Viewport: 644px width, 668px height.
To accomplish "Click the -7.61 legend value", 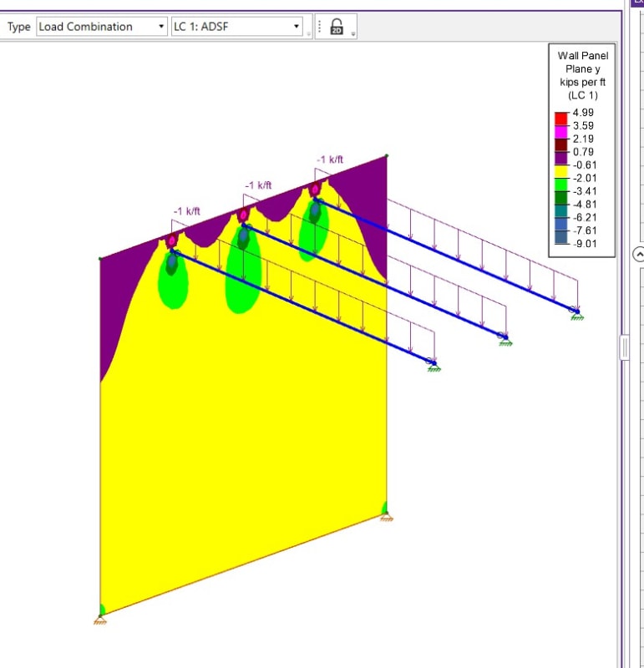I will coord(585,230).
